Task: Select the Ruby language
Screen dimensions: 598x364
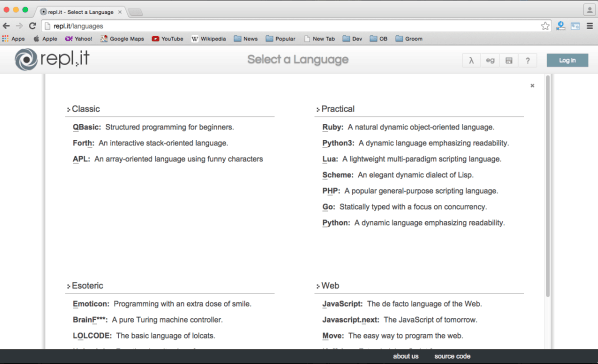Action: tap(333, 127)
